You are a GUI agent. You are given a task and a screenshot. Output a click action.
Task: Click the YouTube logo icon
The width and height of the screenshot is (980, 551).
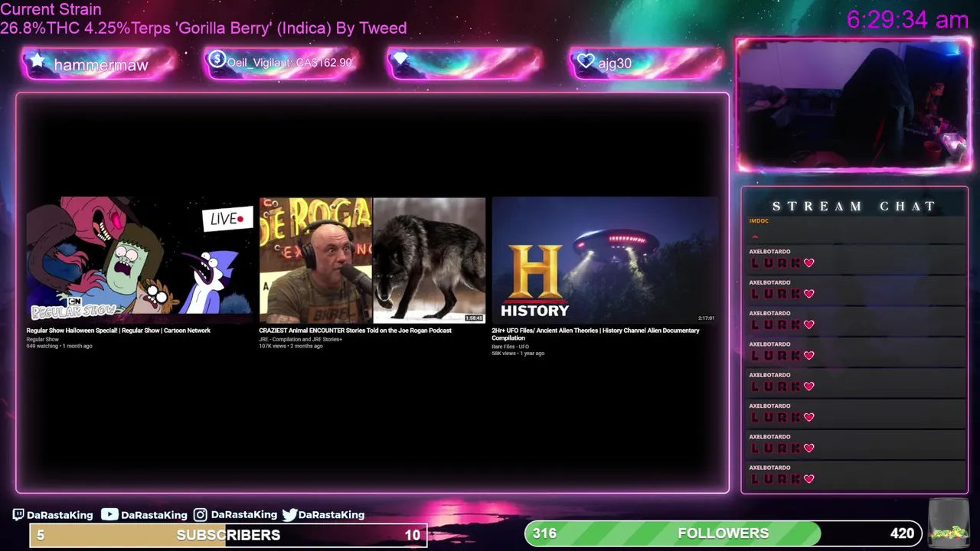(109, 514)
